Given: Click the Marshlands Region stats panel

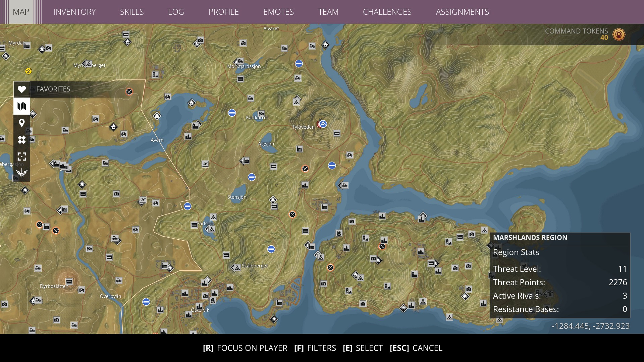Looking at the screenshot, I should (560, 275).
